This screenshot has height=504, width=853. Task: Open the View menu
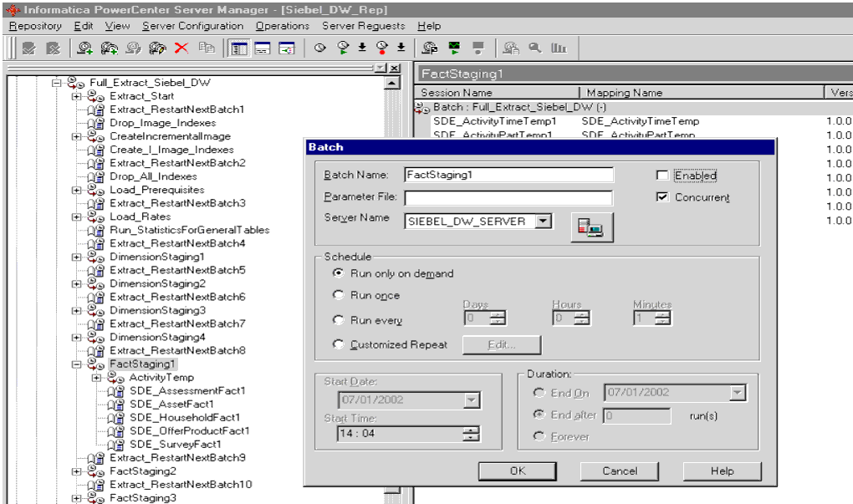pos(117,26)
